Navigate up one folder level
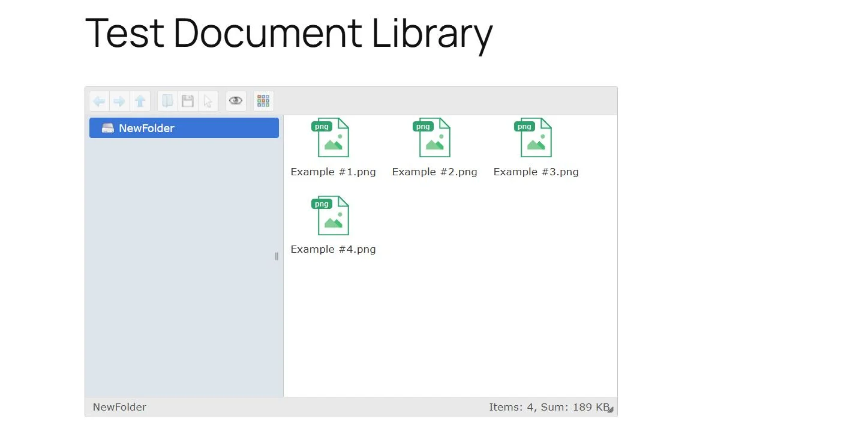Screen dimensions: 868x437 [140, 101]
